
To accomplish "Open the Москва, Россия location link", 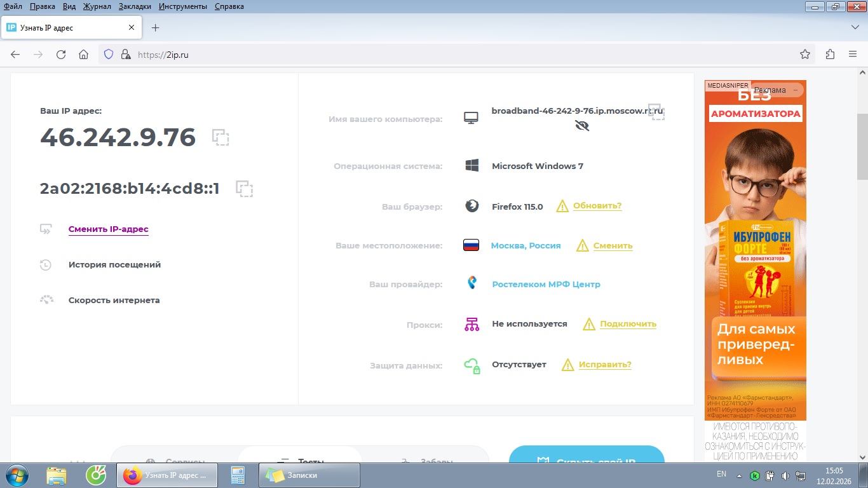I will (526, 246).
